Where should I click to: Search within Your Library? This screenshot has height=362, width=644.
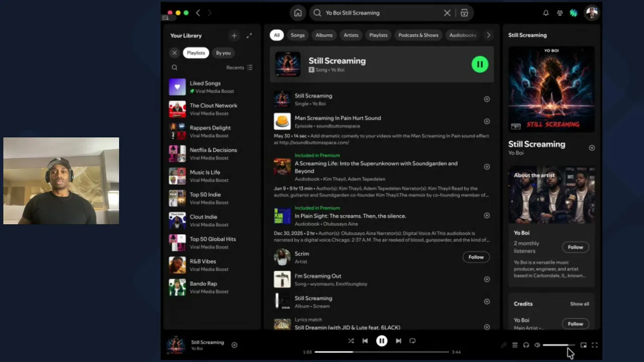[175, 67]
